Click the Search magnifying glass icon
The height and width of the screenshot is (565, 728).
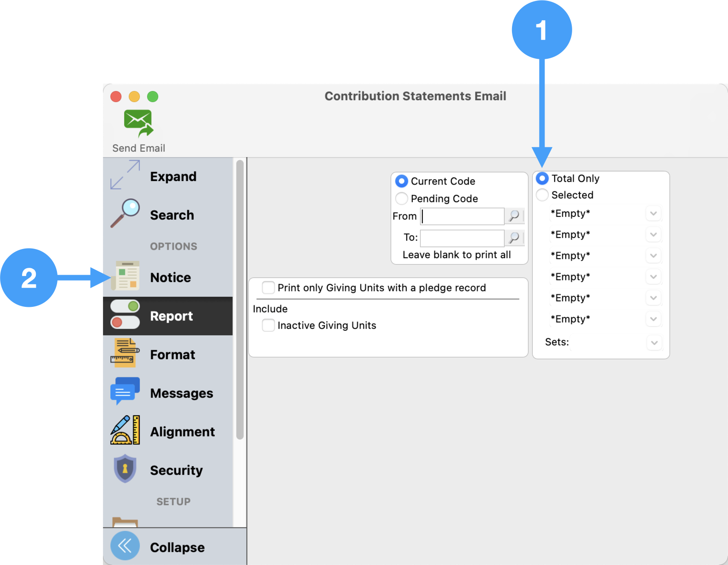coord(125,214)
